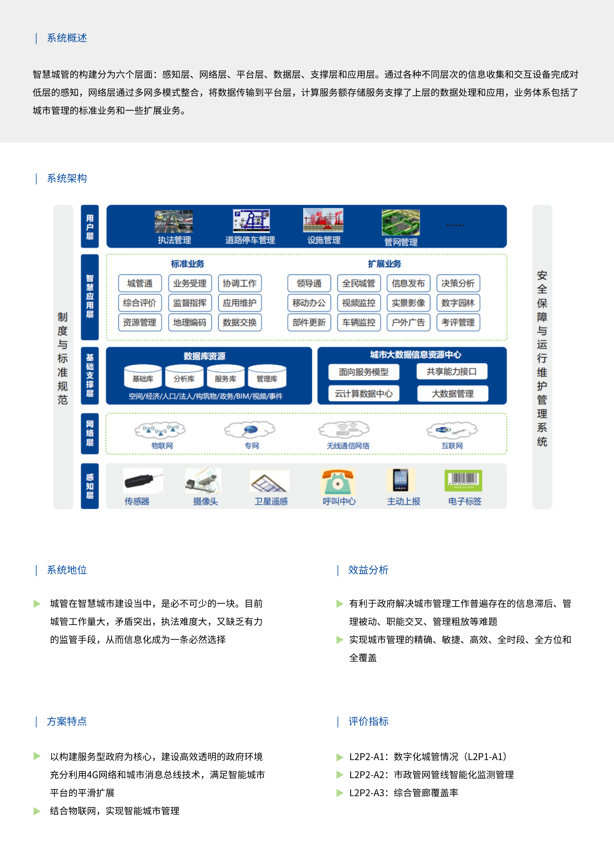Viewport: 614px width, 868px height.
Task: Click the WiFi internet cloud icon
Action: pyautogui.click(x=452, y=430)
